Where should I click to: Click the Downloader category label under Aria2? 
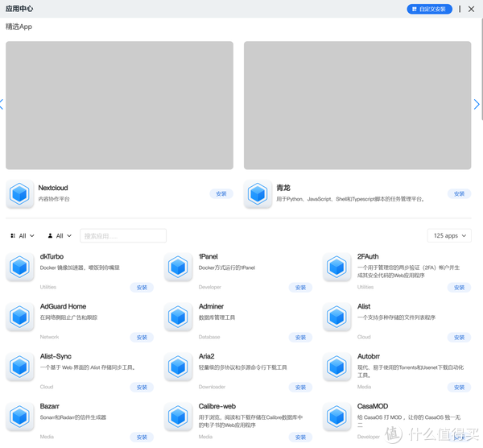click(212, 387)
